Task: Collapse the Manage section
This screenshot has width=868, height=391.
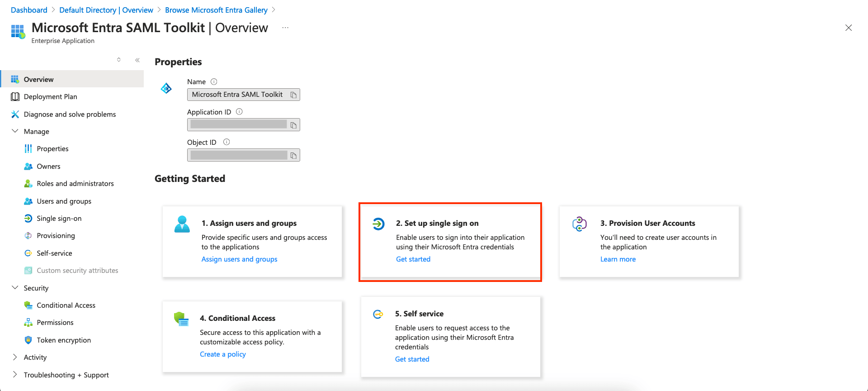Action: (x=15, y=131)
